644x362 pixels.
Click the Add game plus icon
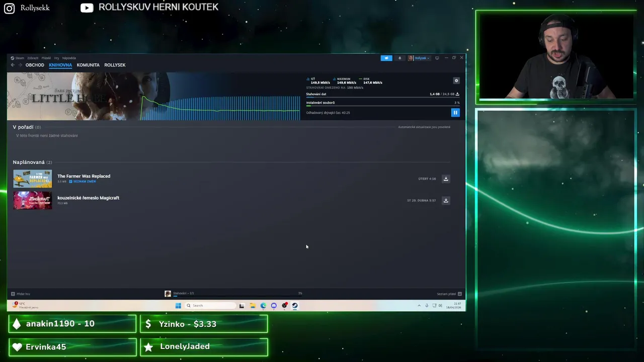pos(13,294)
